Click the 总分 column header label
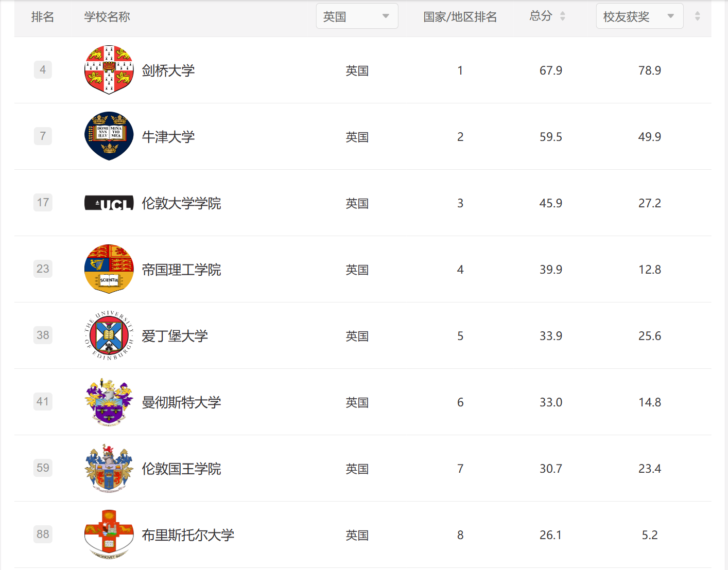Screen dimensions: 728x570 [x=541, y=16]
